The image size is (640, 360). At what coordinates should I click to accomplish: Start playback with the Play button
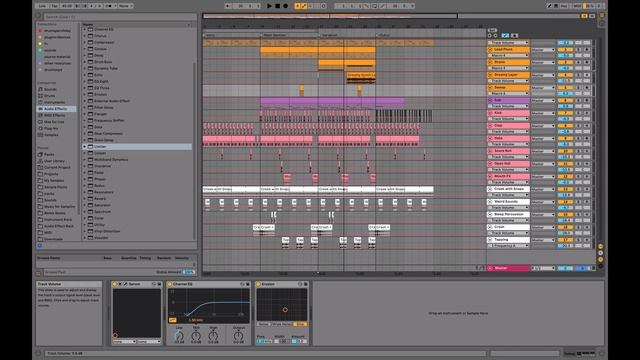(x=269, y=6)
